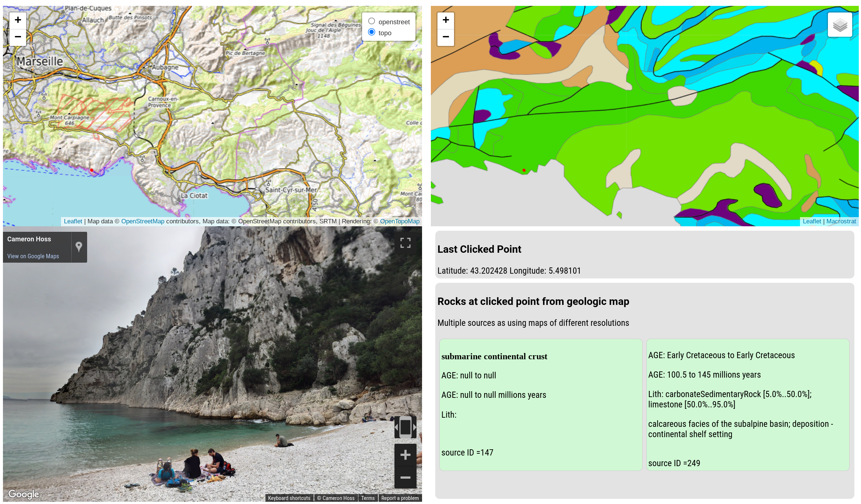This screenshot has width=861, height=504.
Task: Click the red marker on geologic map
Action: tap(524, 170)
